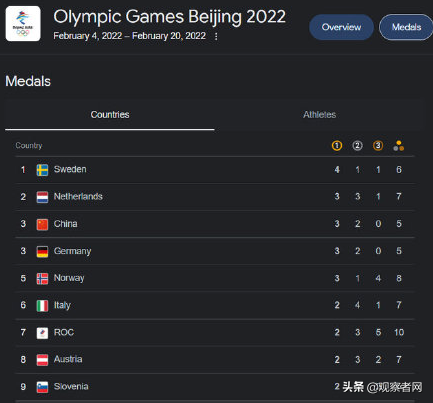The height and width of the screenshot is (403, 433).
Task: Click the Austria country name
Action: point(68,359)
